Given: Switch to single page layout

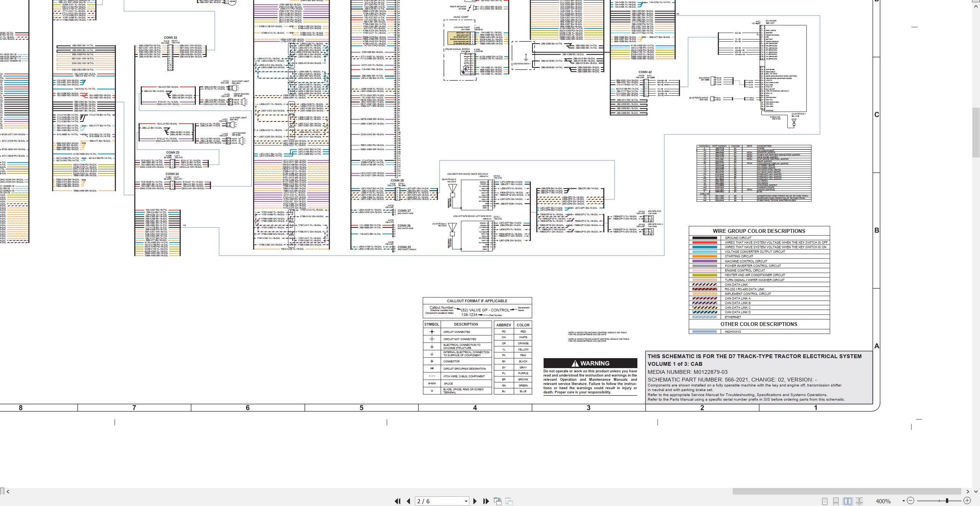Looking at the screenshot, I should [x=825, y=501].
